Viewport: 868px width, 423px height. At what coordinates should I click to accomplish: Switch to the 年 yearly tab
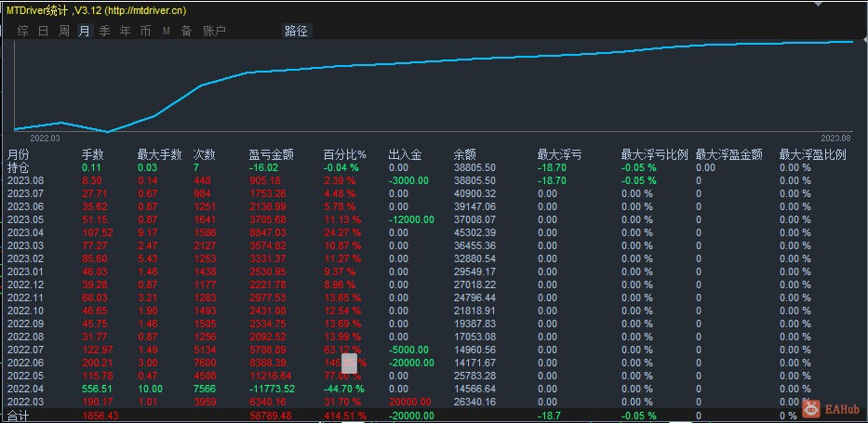click(x=126, y=31)
